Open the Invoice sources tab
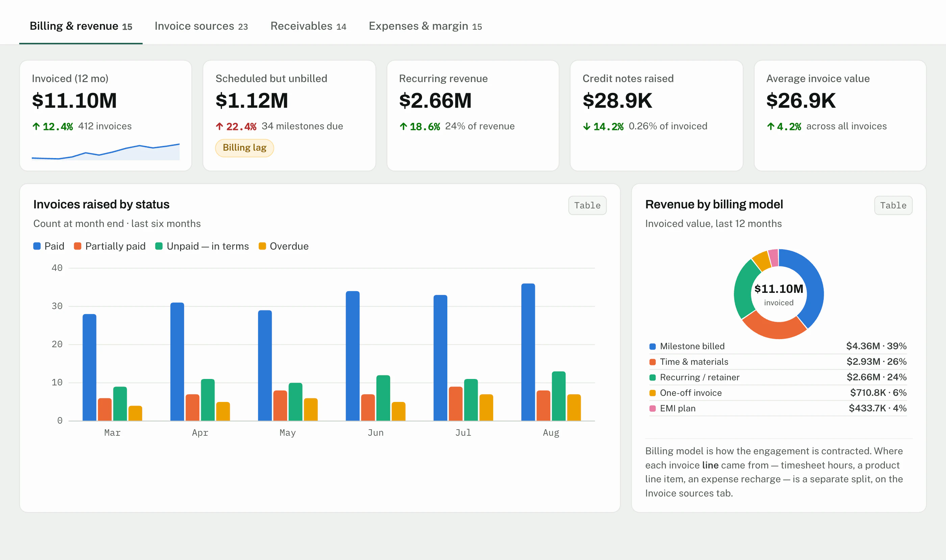 pos(201,26)
